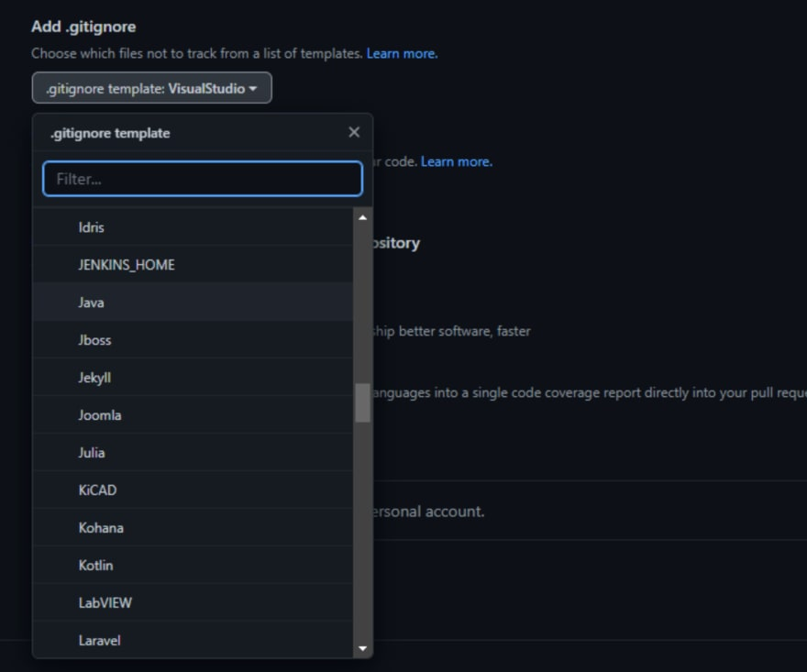Choose the Java template
The width and height of the screenshot is (807, 672).
point(193,302)
